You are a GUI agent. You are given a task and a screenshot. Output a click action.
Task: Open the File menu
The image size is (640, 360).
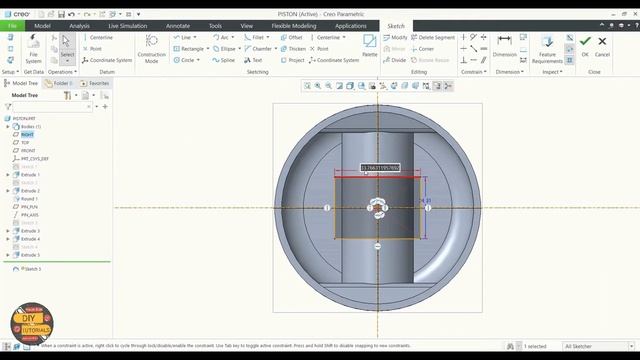pyautogui.click(x=12, y=26)
